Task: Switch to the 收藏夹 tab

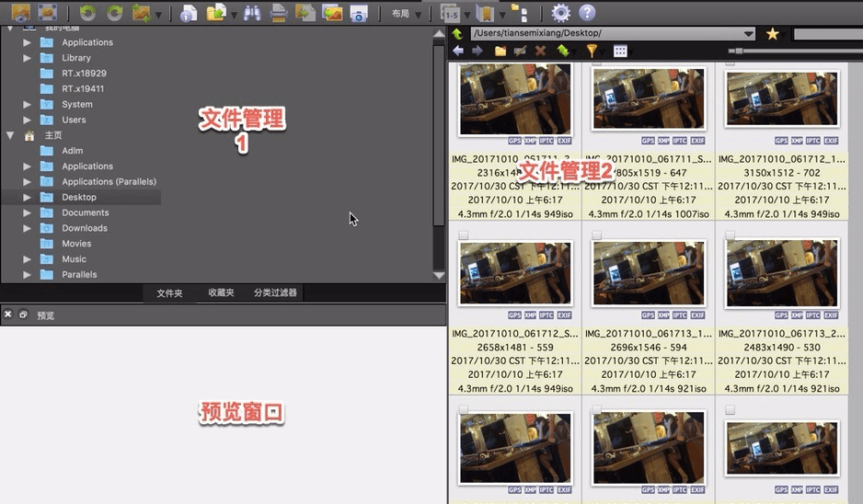Action: click(221, 292)
